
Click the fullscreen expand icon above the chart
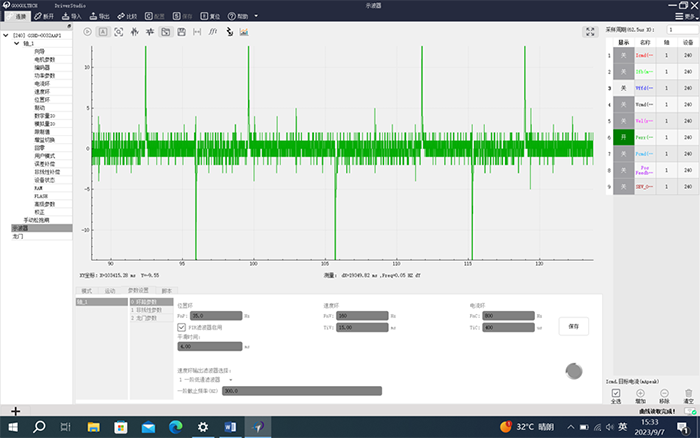click(589, 32)
